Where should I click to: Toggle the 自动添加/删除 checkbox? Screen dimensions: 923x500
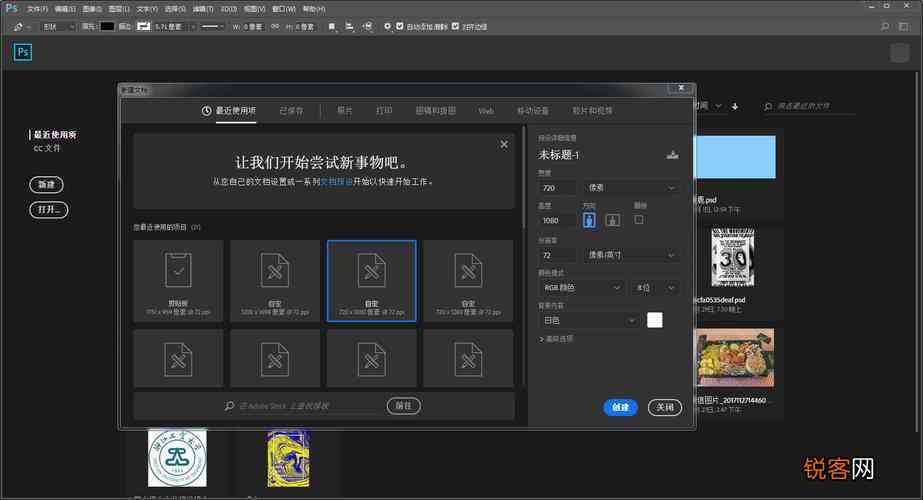click(400, 27)
